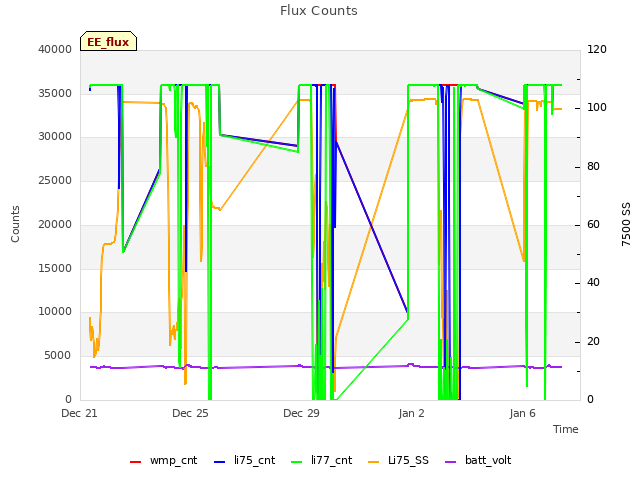Click the 30000 left axis tick label

(x=55, y=136)
